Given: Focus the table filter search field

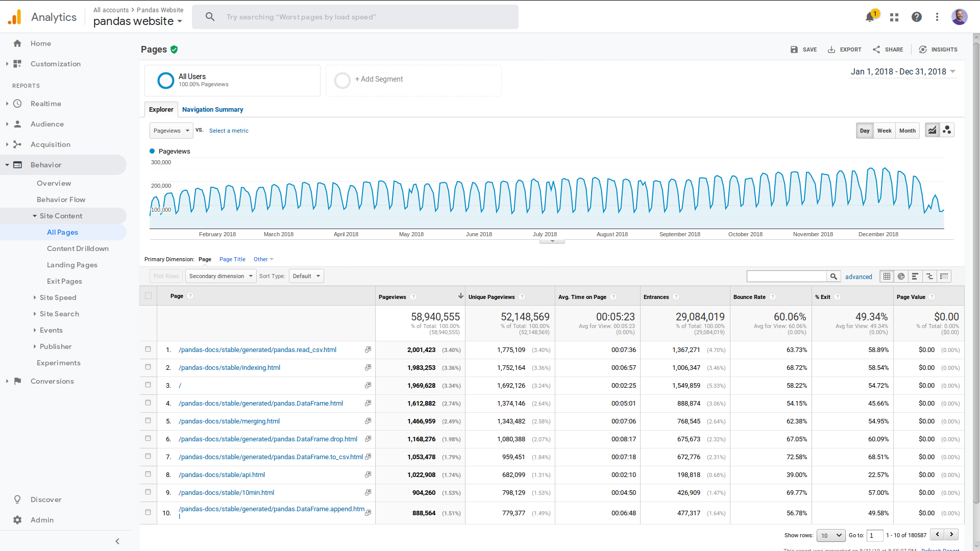Looking at the screenshot, I should click(787, 276).
